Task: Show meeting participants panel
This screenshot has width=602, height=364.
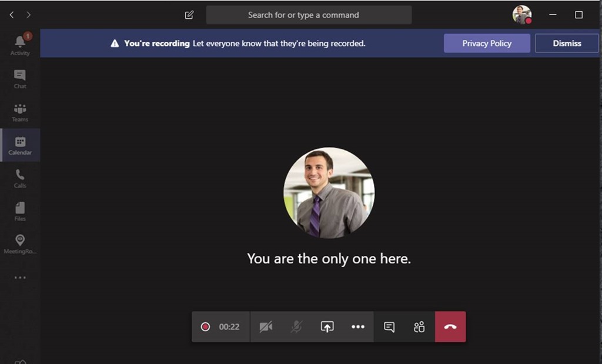Action: pyautogui.click(x=419, y=327)
